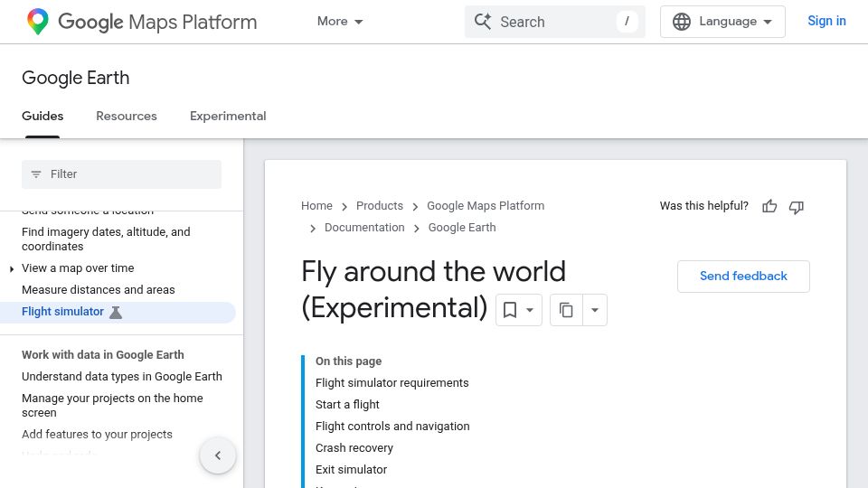
Task: Click into the Search input field
Action: (x=554, y=22)
